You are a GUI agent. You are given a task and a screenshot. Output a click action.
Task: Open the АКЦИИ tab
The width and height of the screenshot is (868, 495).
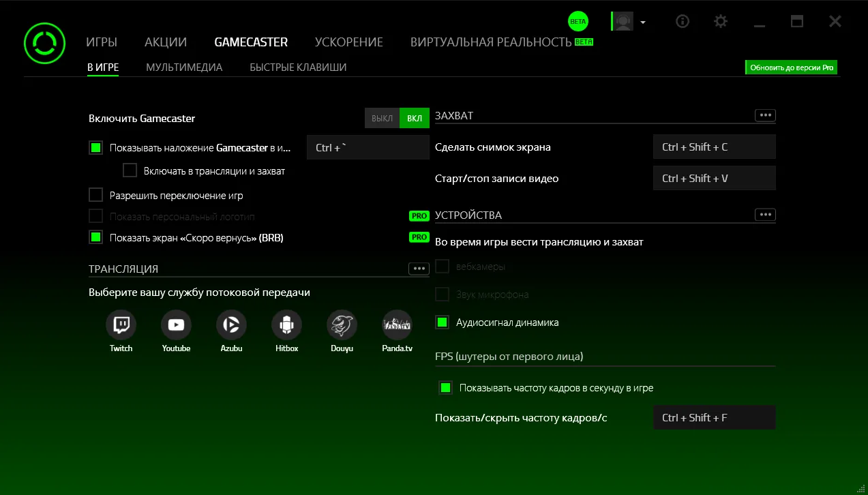click(x=166, y=42)
